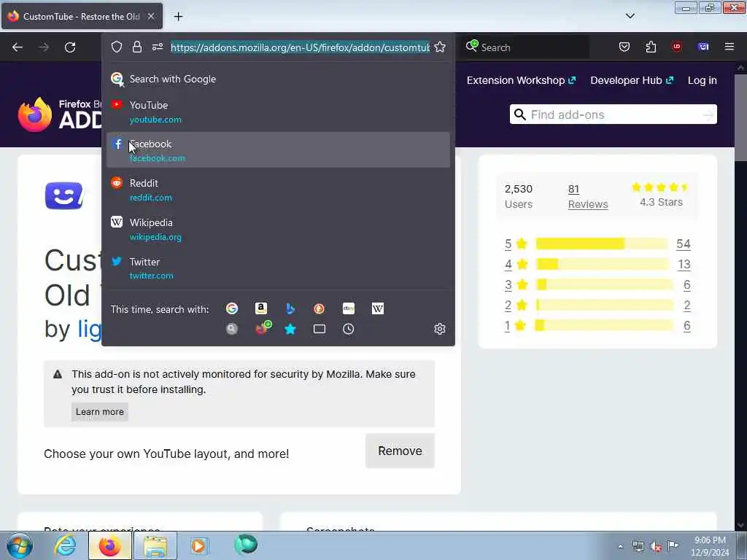Select the Wikipedia suggestion
This screenshot has width=747, height=560.
(x=278, y=229)
